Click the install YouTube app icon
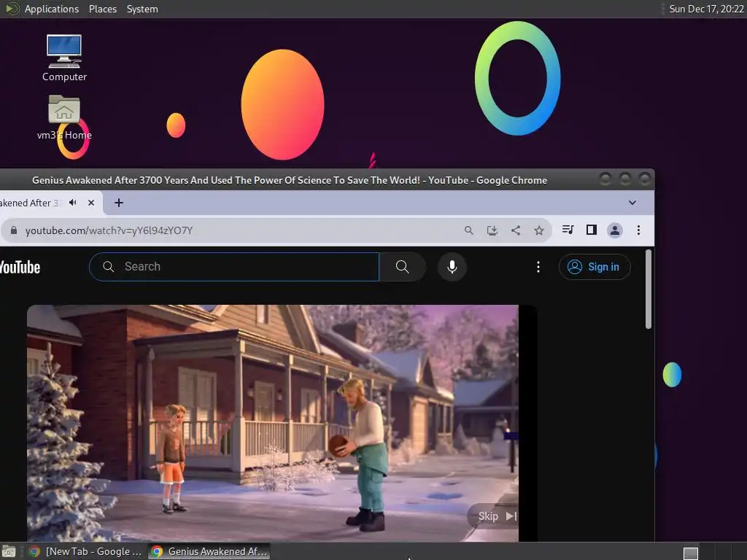The width and height of the screenshot is (747, 560). pyautogui.click(x=492, y=230)
